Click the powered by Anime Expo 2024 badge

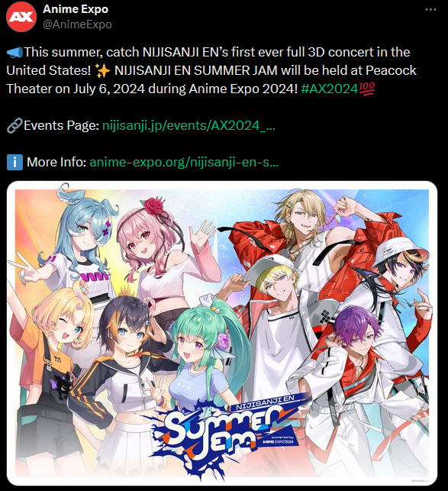278,440
